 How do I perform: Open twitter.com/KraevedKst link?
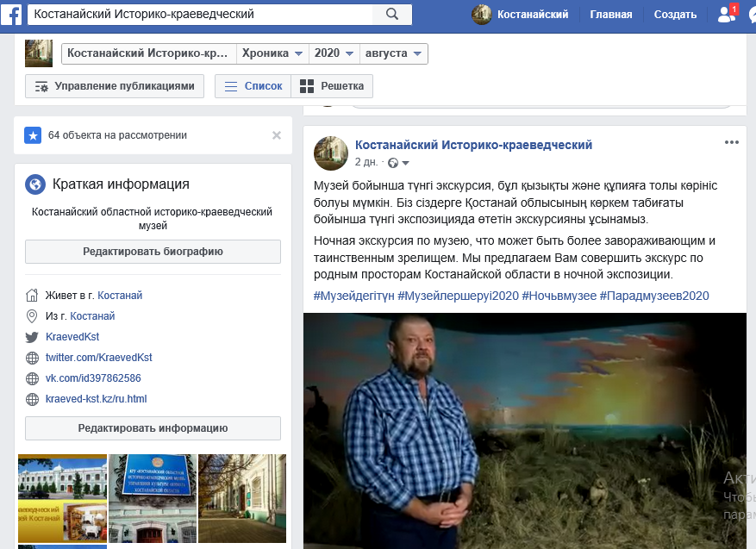99,358
